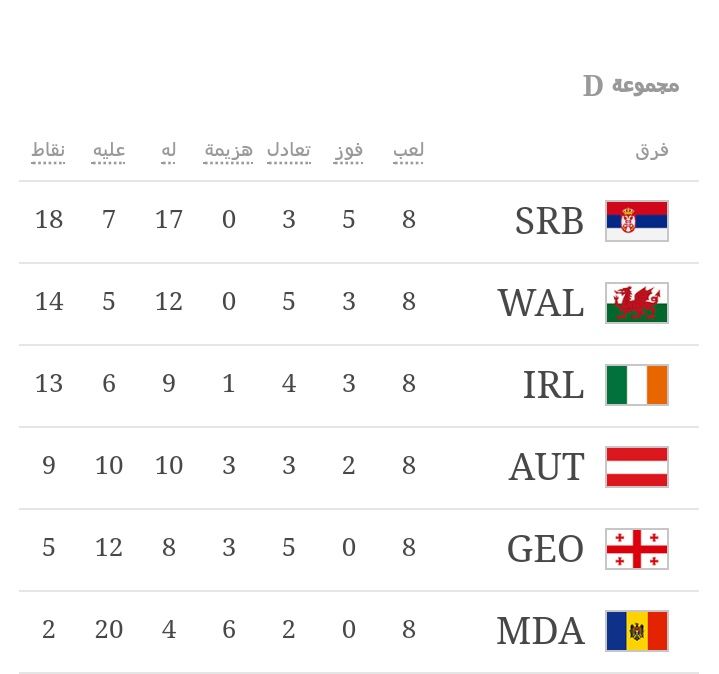Click the فوز wins column header

point(349,151)
